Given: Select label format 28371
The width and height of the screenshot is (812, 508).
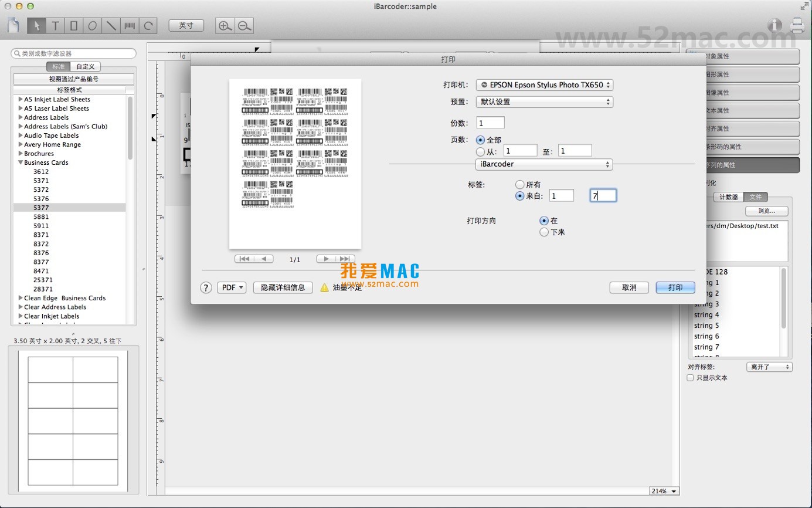Looking at the screenshot, I should point(43,289).
